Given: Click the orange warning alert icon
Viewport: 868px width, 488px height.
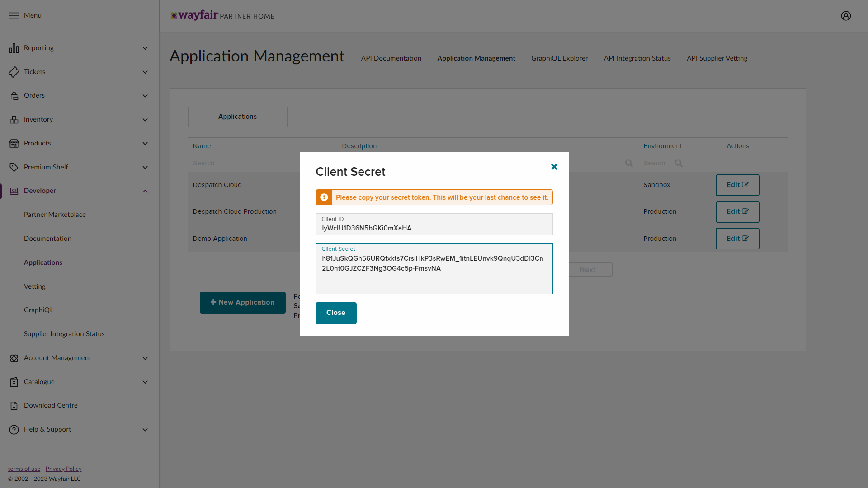Looking at the screenshot, I should tap(324, 197).
